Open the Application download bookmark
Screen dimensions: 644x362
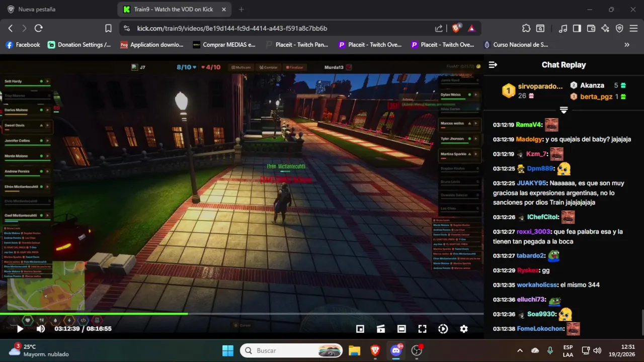click(152, 45)
